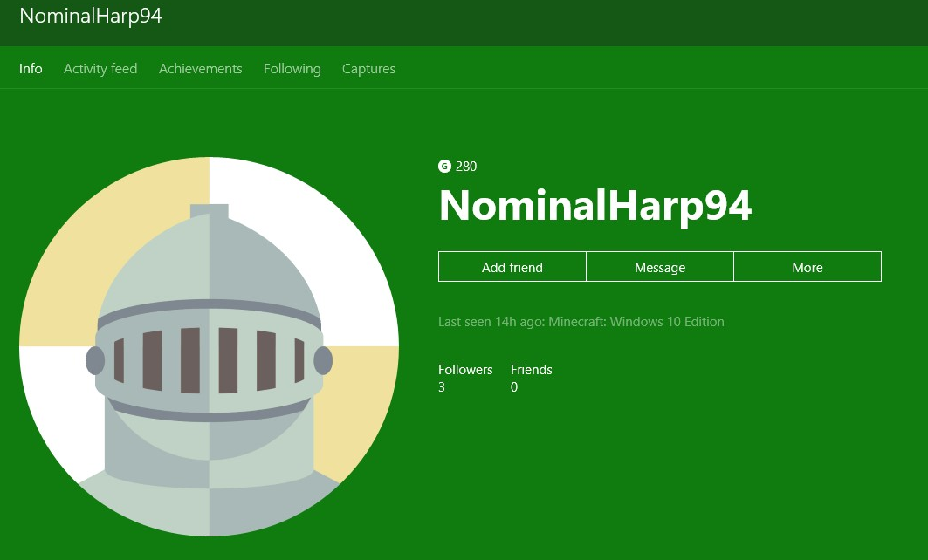
Task: Click the 280 gamerscore value
Action: [466, 166]
